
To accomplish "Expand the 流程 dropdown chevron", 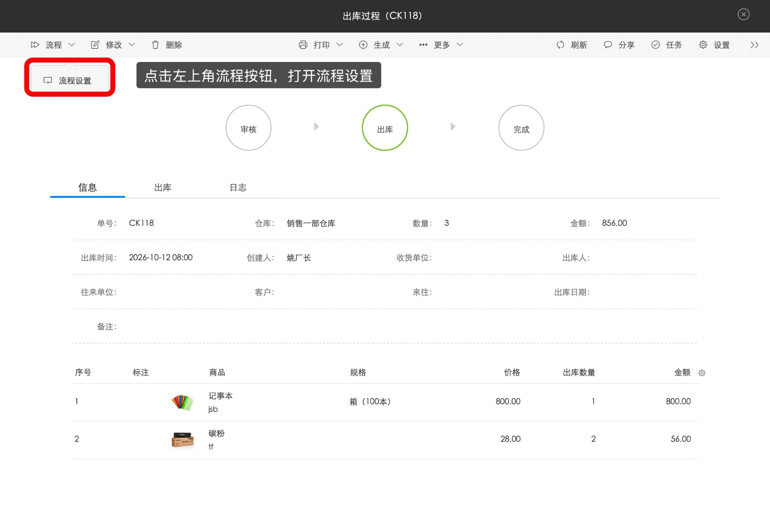I will coord(72,45).
